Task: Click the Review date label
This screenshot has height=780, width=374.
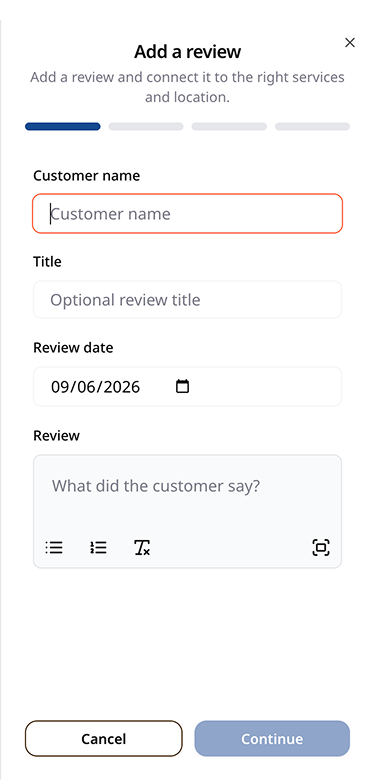Action: point(73,348)
